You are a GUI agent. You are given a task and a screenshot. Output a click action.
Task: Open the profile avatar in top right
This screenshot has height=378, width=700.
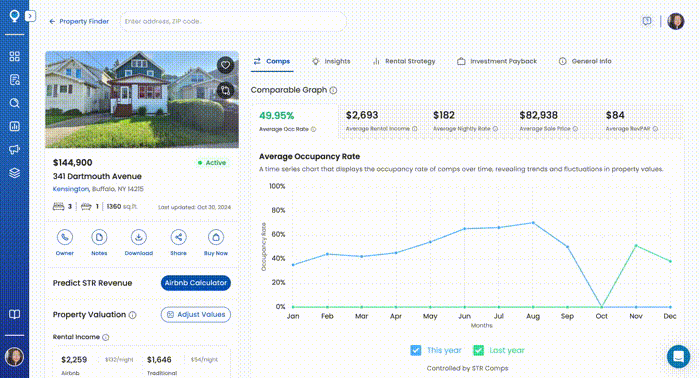click(x=676, y=21)
